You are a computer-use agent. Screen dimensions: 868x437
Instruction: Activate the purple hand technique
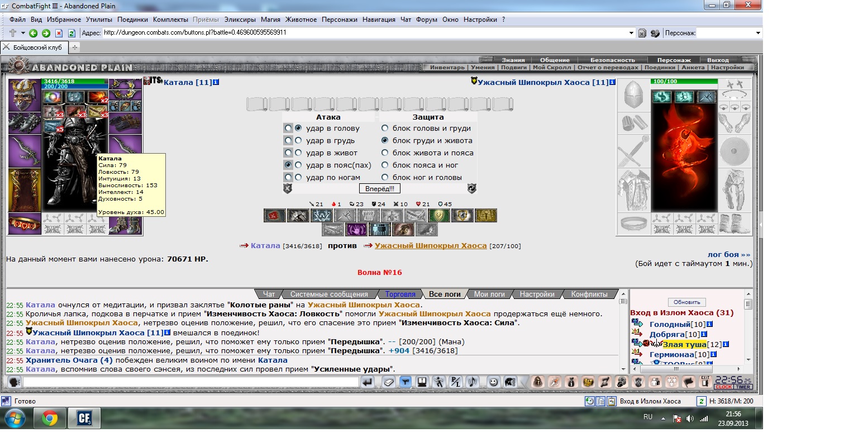pos(356,230)
